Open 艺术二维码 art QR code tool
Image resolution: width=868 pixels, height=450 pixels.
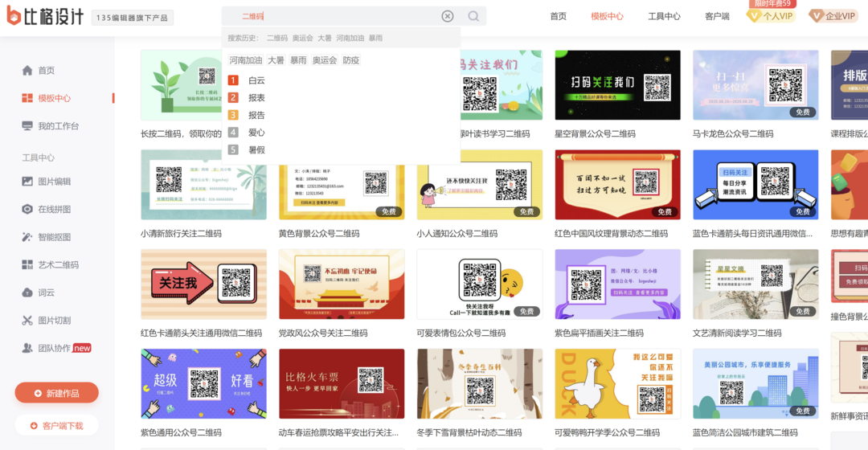point(58,264)
